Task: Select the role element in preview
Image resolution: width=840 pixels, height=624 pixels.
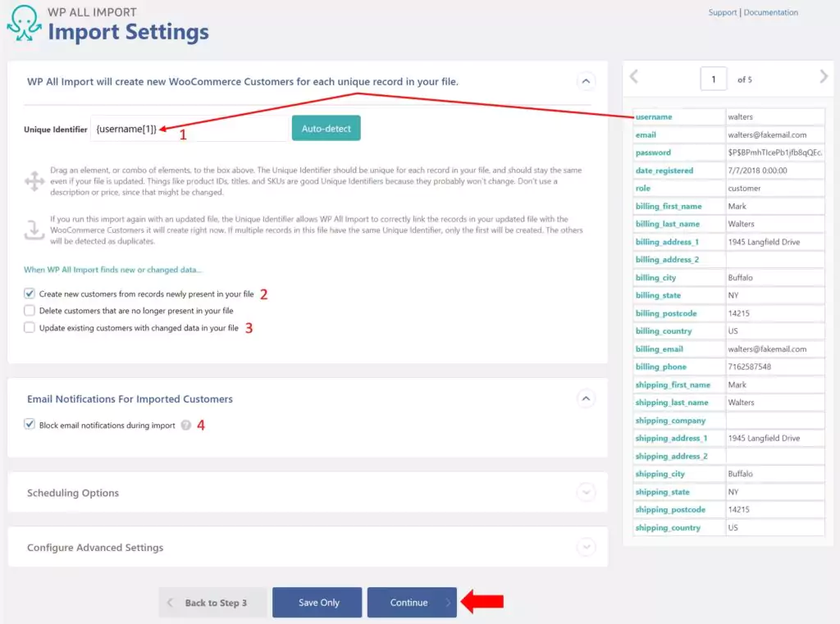Action: coord(643,189)
